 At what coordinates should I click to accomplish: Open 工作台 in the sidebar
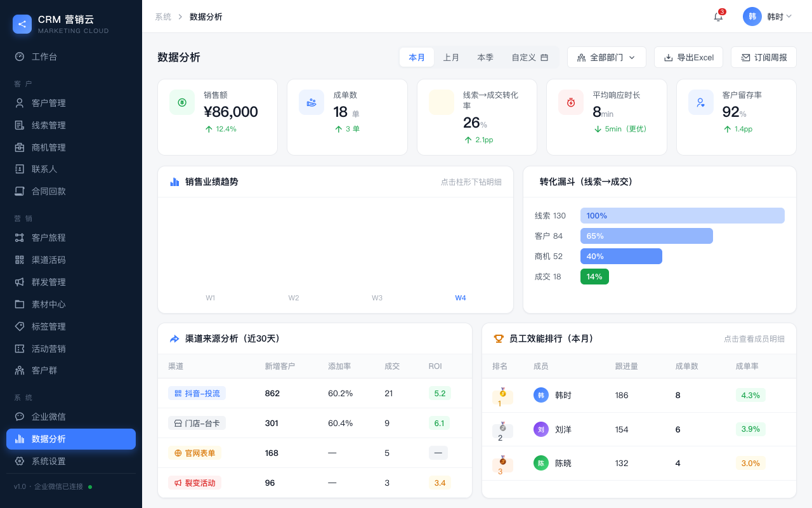tap(71, 57)
